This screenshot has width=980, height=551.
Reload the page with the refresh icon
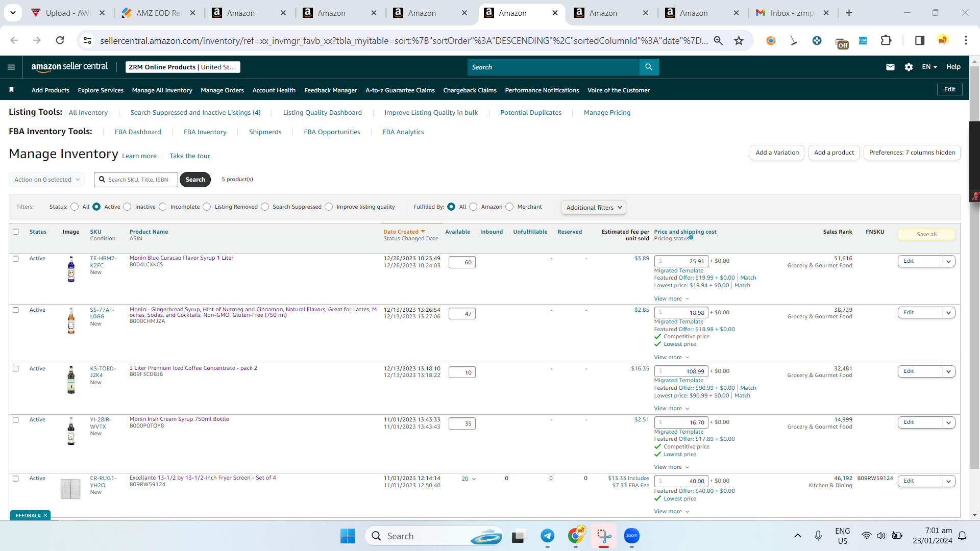(x=60, y=40)
